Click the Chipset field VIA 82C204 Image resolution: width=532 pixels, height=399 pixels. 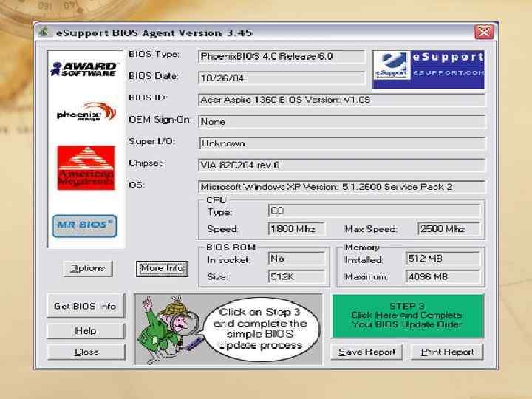coord(341,166)
